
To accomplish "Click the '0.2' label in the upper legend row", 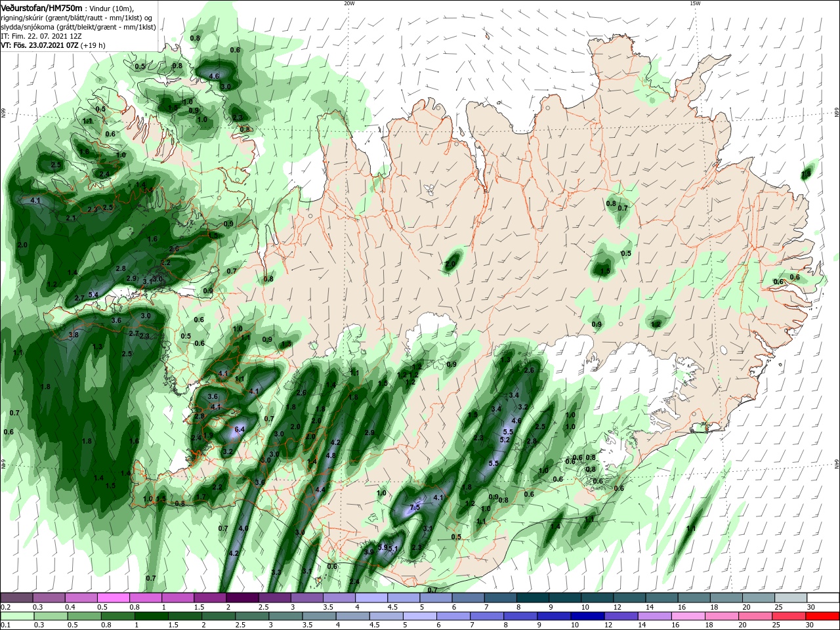I will pyautogui.click(x=5, y=607).
